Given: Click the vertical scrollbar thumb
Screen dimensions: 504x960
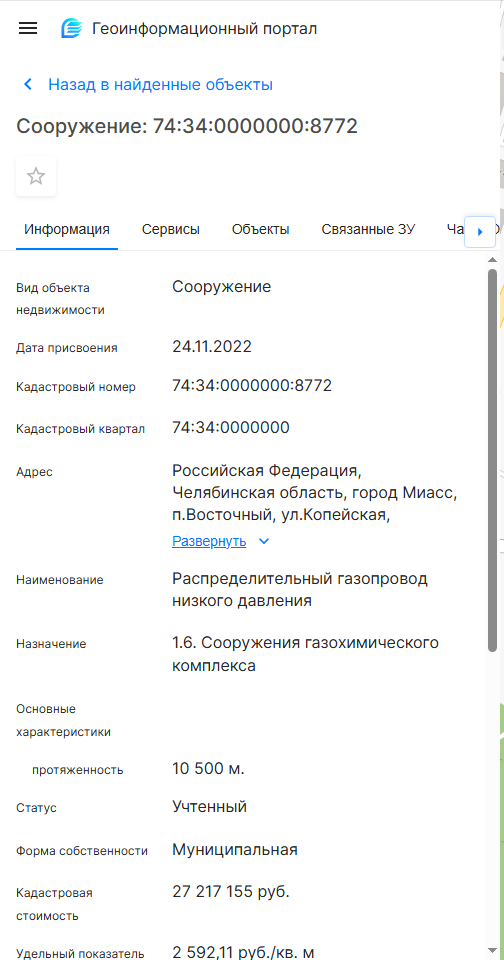Looking at the screenshot, I should [492, 460].
